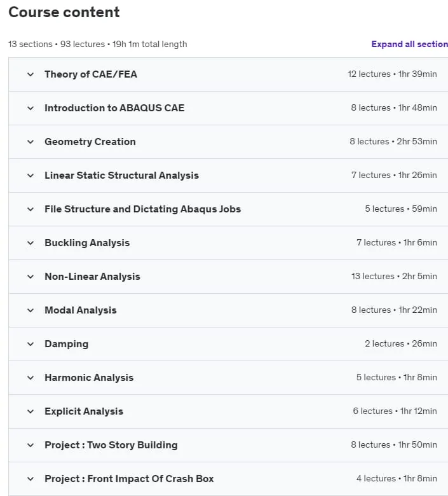
Task: Click Expand all sections link
Action: pyautogui.click(x=409, y=44)
